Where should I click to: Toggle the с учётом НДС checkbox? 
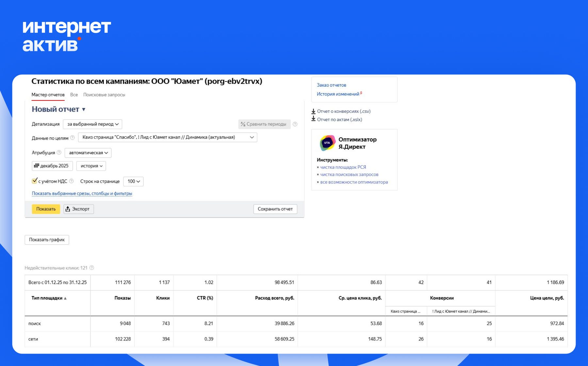(x=34, y=181)
